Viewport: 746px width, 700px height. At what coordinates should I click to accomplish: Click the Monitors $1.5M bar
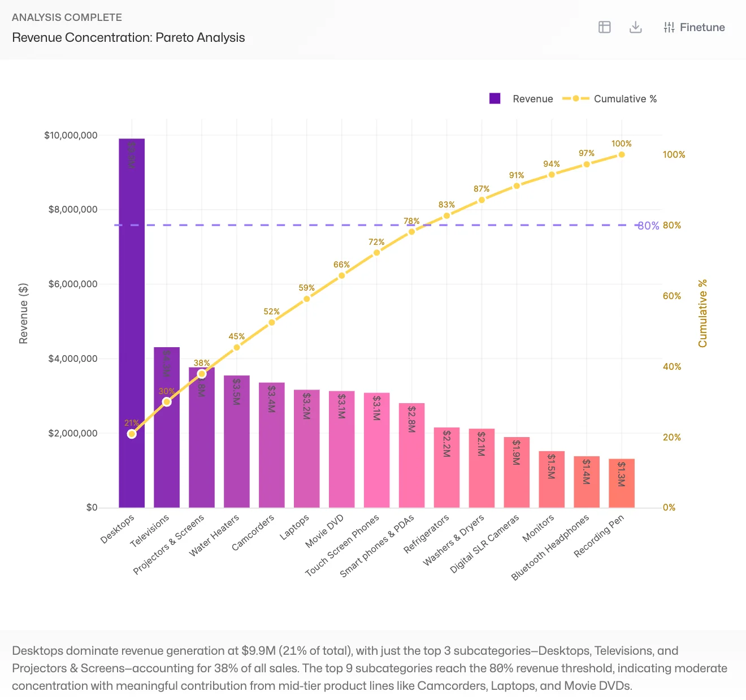[552, 479]
